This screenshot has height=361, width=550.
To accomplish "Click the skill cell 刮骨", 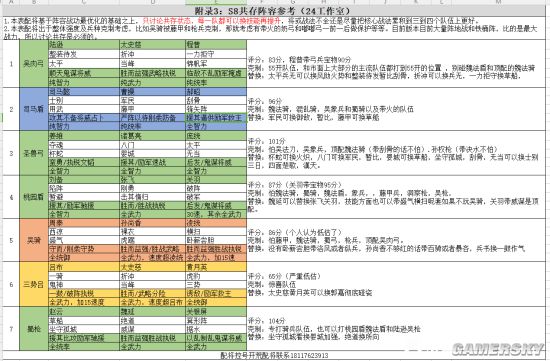I will tap(216, 100).
